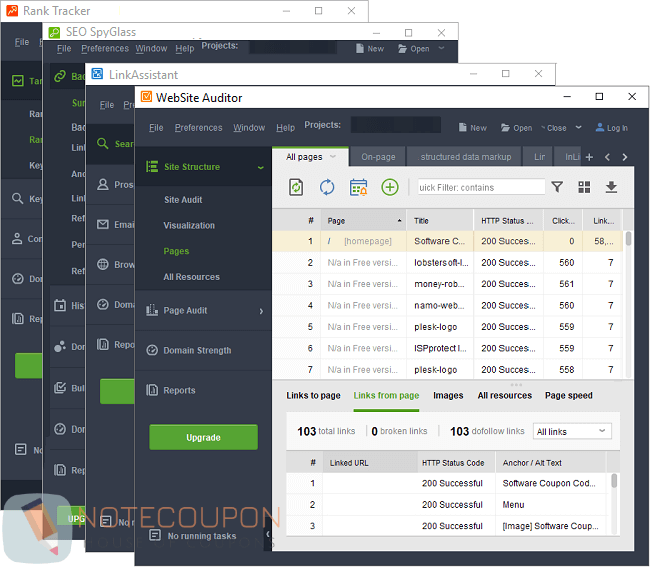This screenshot has width=650, height=567.
Task: Open the Schedule tasks calendar icon
Action: tap(358, 187)
